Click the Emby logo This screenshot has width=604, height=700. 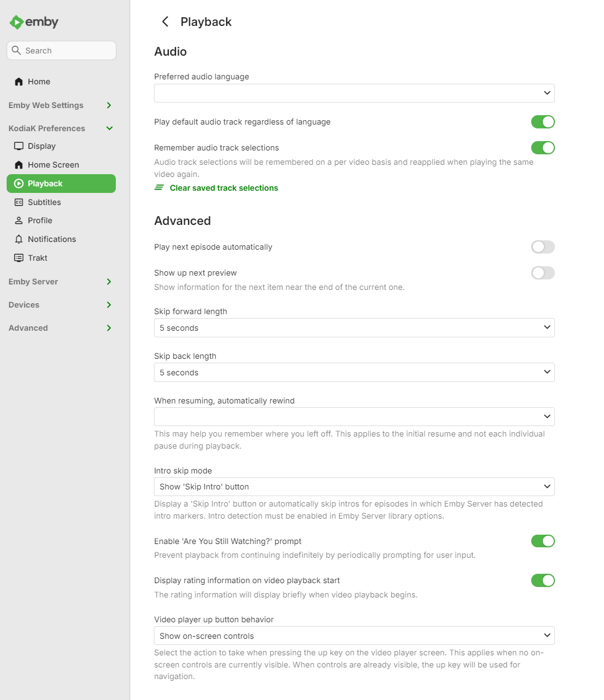coord(34,22)
